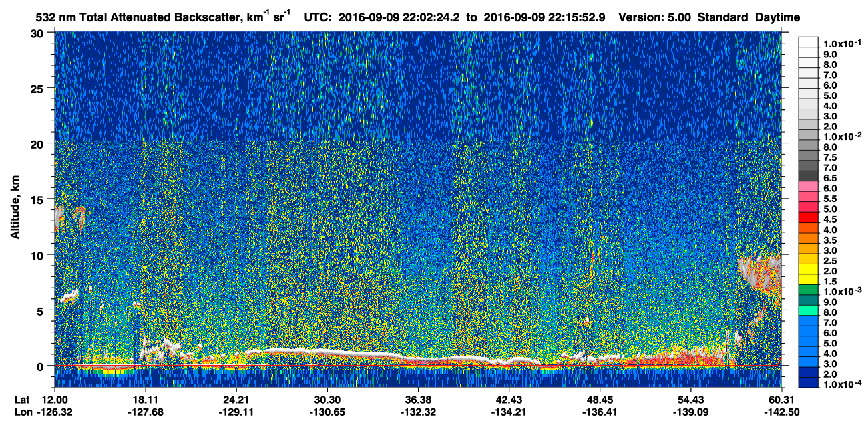Click the latitude value '12.00'

[x=55, y=400]
